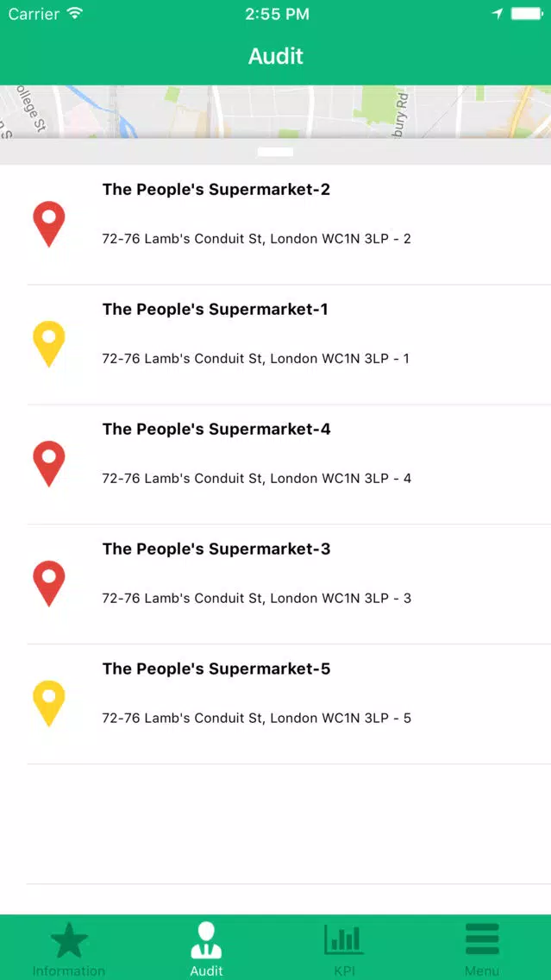Tap the yellow pin for Supermarket-1
The image size is (551, 980).
pyautogui.click(x=49, y=343)
